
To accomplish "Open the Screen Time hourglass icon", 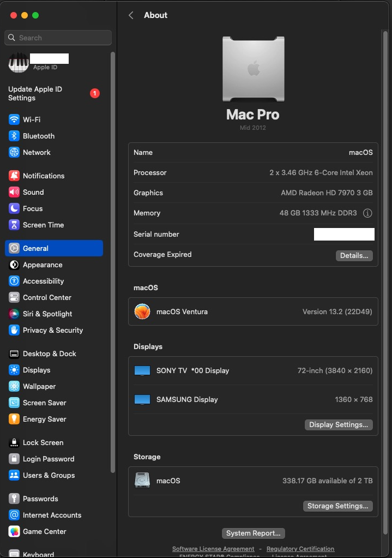I will [x=14, y=225].
